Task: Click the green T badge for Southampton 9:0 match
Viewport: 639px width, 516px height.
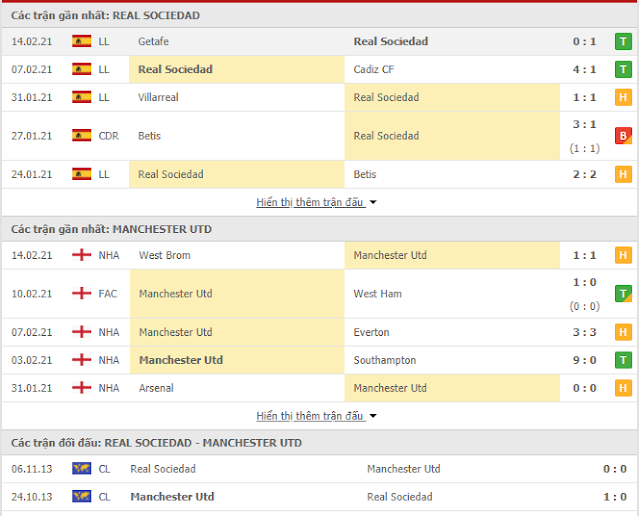Action: (623, 360)
